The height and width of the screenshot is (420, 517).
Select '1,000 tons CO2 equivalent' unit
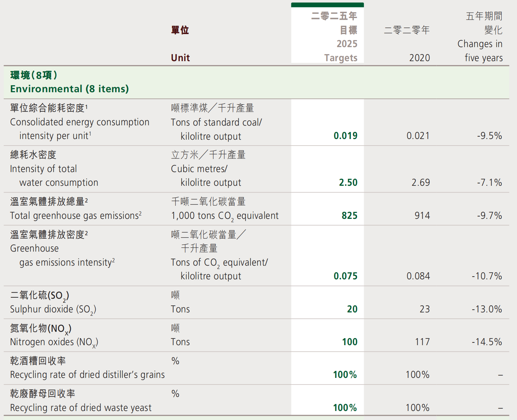(225, 216)
